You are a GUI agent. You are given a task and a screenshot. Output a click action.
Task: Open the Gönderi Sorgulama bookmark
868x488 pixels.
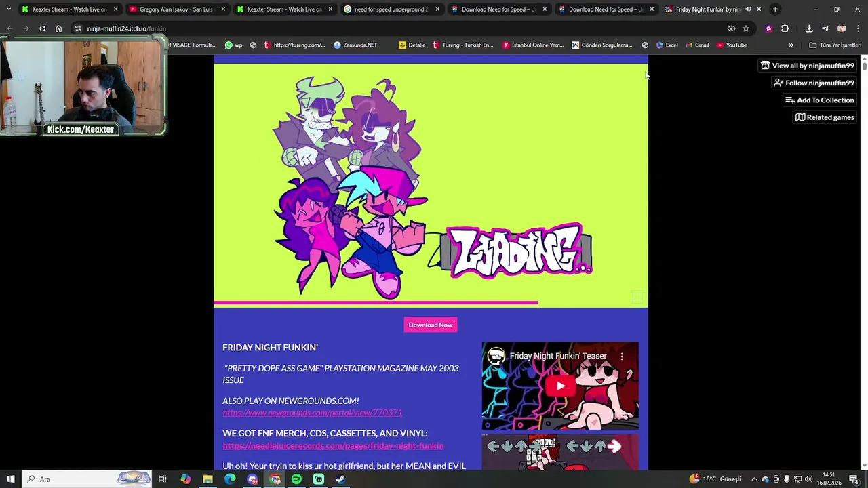coord(602,45)
